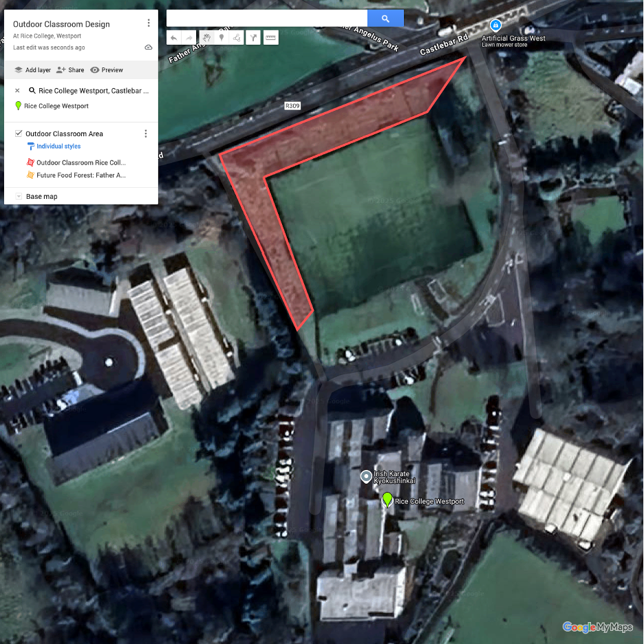
Task: Open the map Preview
Action: coord(107,69)
